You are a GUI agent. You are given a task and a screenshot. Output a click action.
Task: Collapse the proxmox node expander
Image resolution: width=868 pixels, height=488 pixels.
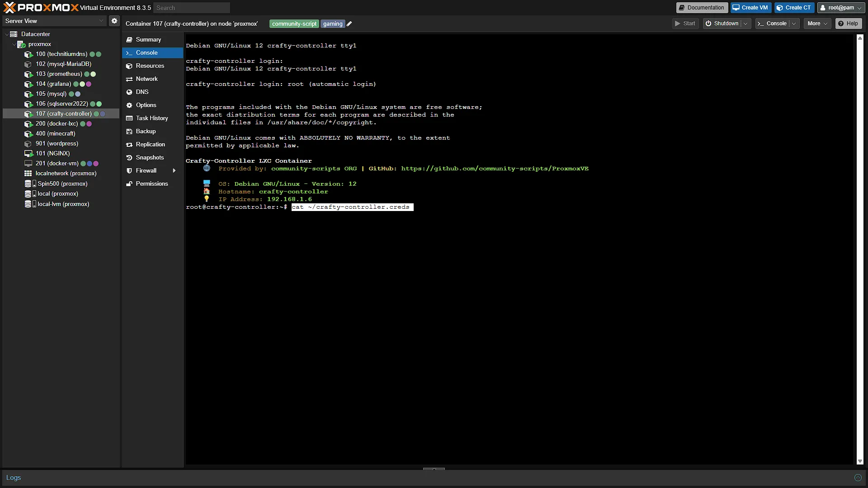point(14,44)
